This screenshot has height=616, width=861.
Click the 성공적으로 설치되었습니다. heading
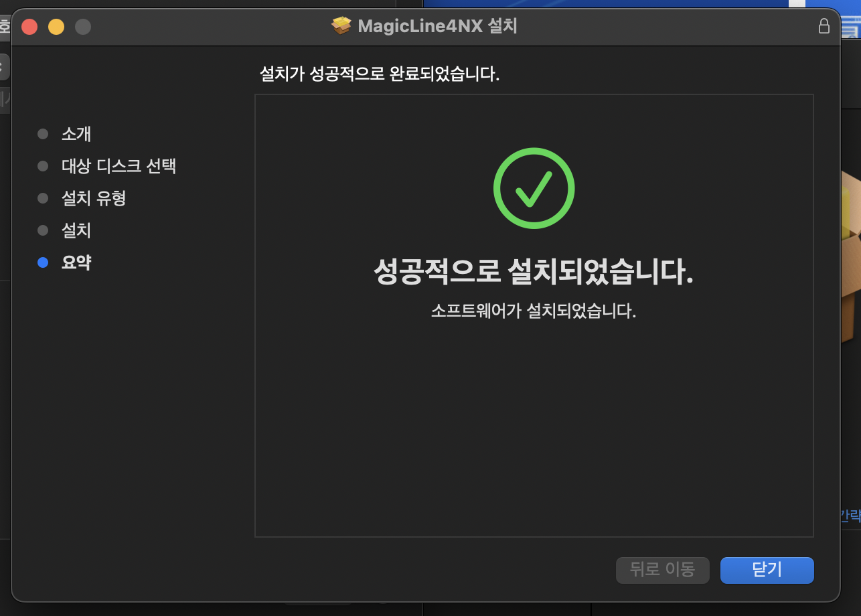click(533, 273)
